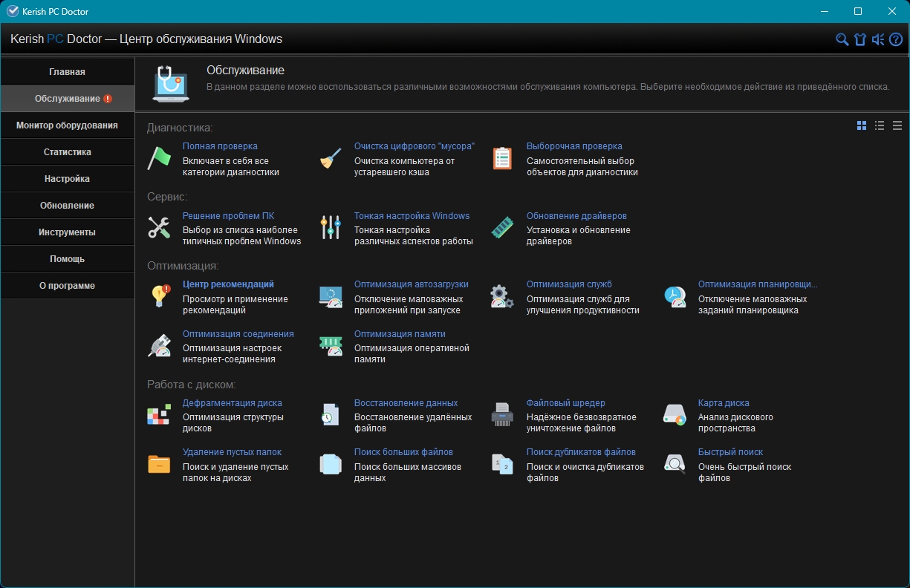Click the Startup Optimization monitor icon
Viewport: 910px width, 588px height.
(331, 296)
